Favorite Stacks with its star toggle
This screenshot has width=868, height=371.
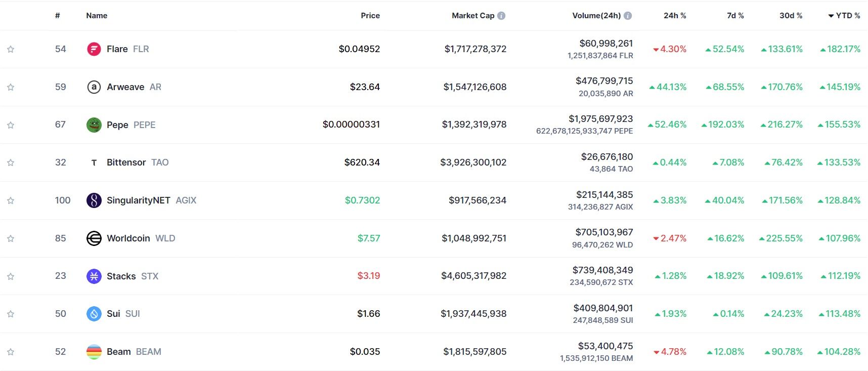pyautogui.click(x=11, y=276)
